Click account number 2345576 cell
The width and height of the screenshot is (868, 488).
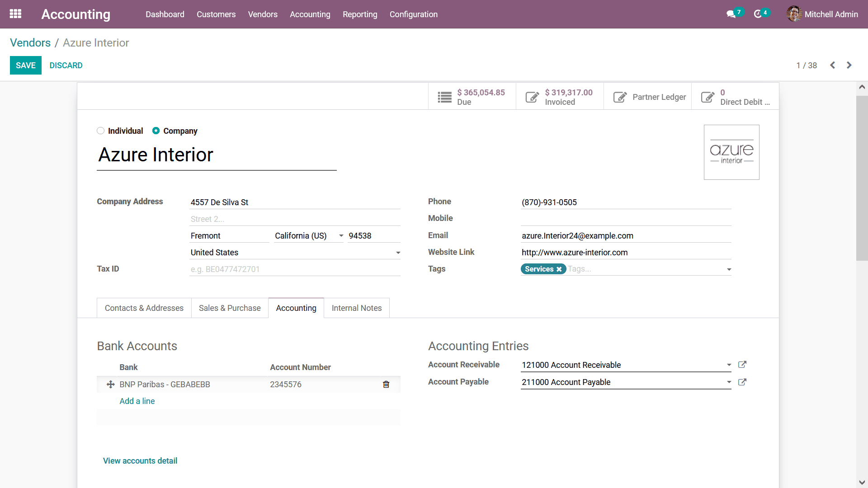(x=286, y=385)
